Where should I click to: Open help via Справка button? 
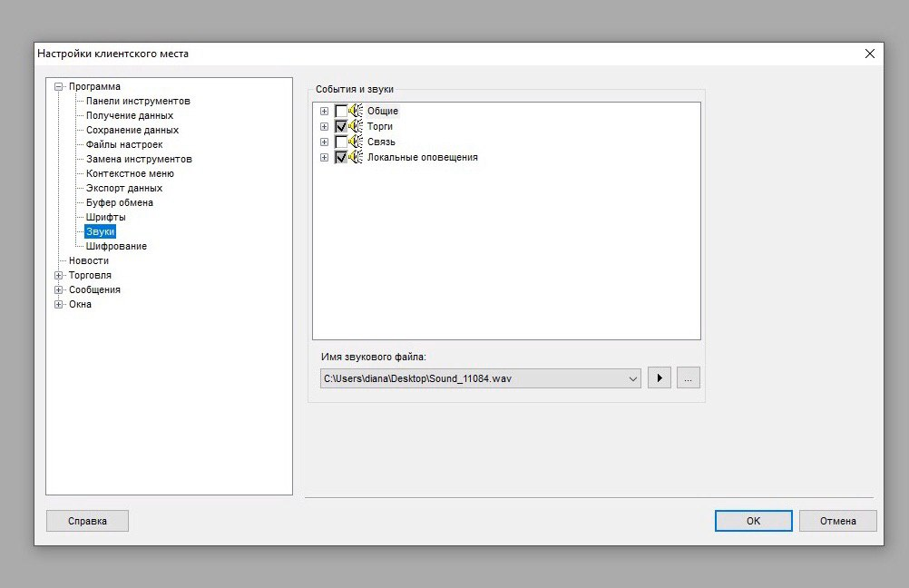pyautogui.click(x=87, y=521)
